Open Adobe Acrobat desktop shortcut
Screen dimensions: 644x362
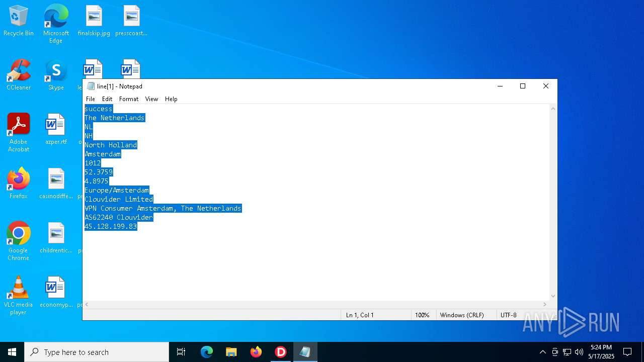[x=19, y=133]
